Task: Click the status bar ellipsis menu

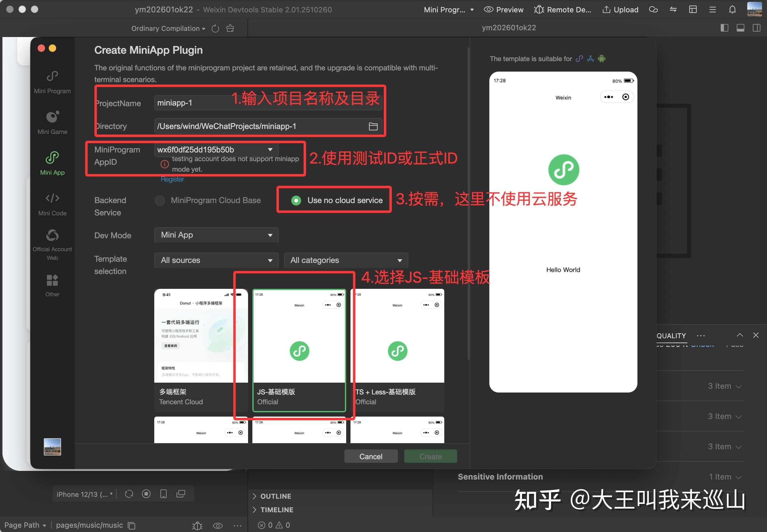Action: [x=238, y=526]
